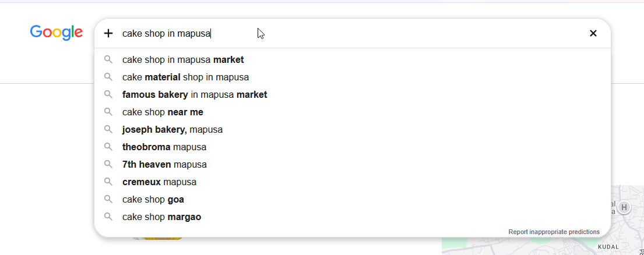Viewport: 644px width, 255px height.
Task: Click magnifier icon beside 'cake shop goa'
Action: click(x=108, y=199)
